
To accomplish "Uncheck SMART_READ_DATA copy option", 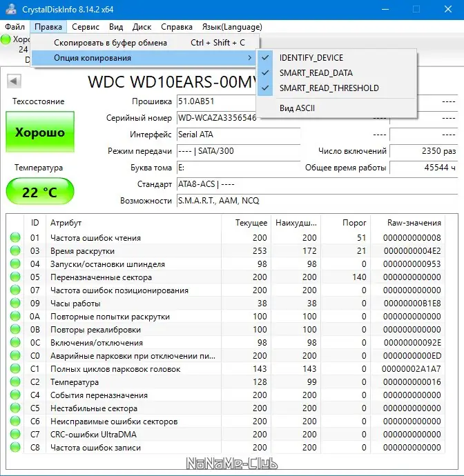I will pyautogui.click(x=337, y=73).
